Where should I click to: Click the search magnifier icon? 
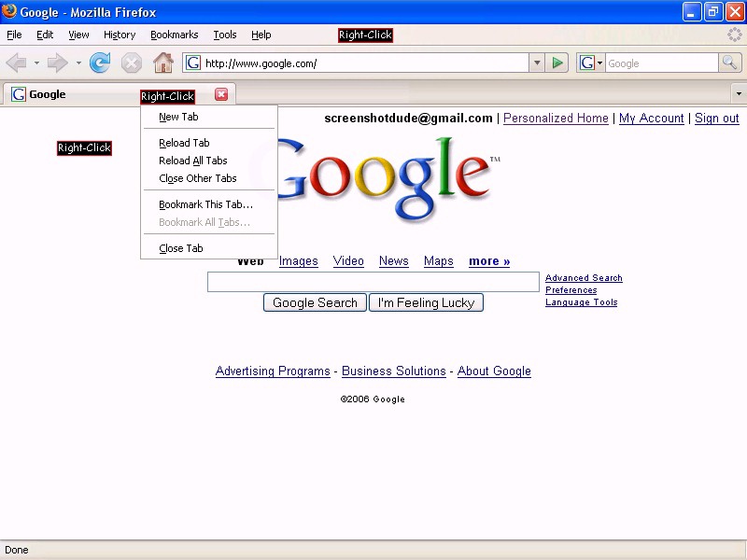729,63
